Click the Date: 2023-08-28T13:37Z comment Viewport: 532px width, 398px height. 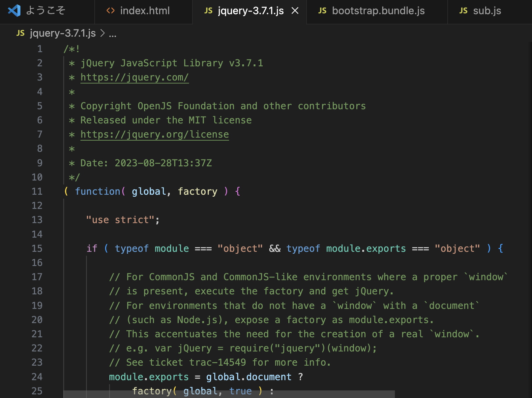coord(146,163)
